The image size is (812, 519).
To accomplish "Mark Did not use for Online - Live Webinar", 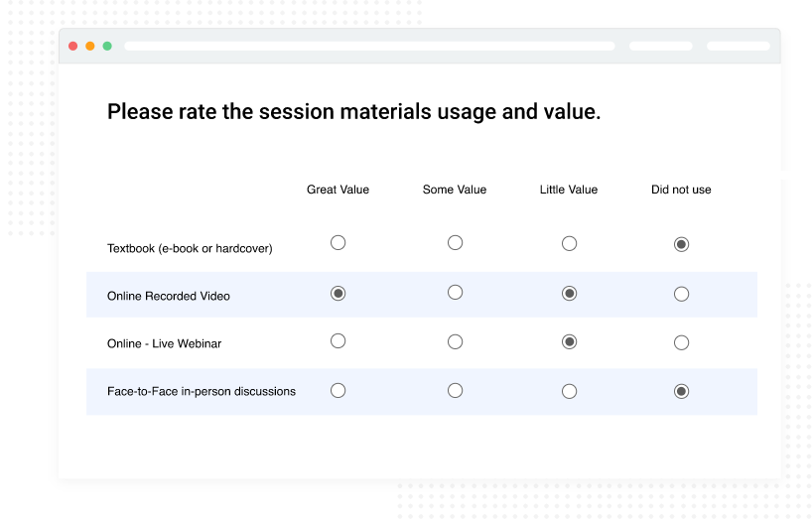I will 681,342.
